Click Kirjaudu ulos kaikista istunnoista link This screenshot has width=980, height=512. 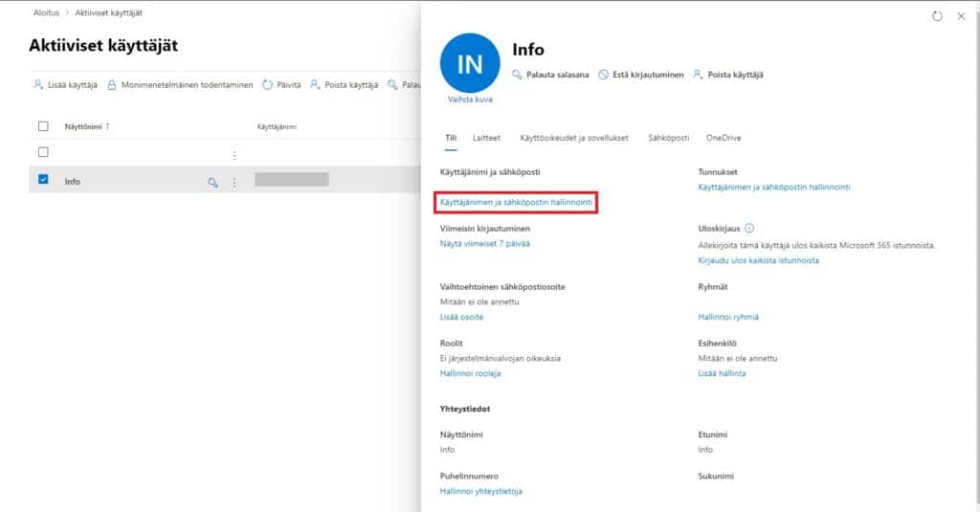758,260
